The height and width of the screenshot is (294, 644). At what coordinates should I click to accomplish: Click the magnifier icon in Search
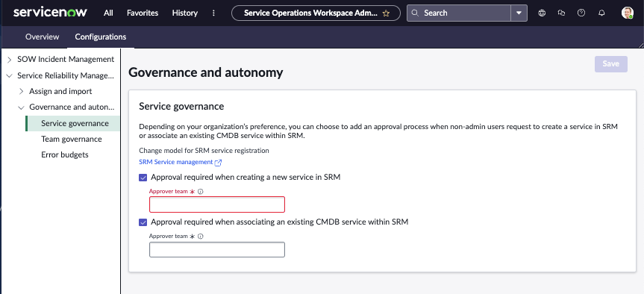pyautogui.click(x=415, y=13)
